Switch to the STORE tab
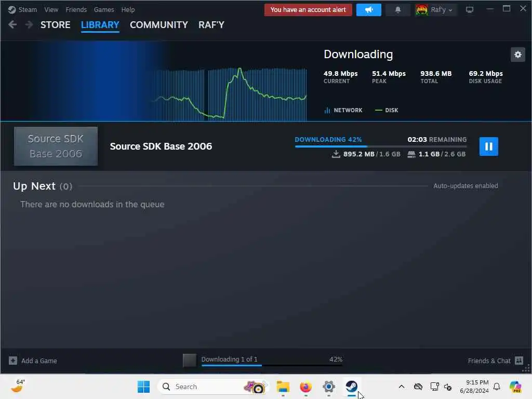The width and height of the screenshot is (532, 399). (55, 25)
